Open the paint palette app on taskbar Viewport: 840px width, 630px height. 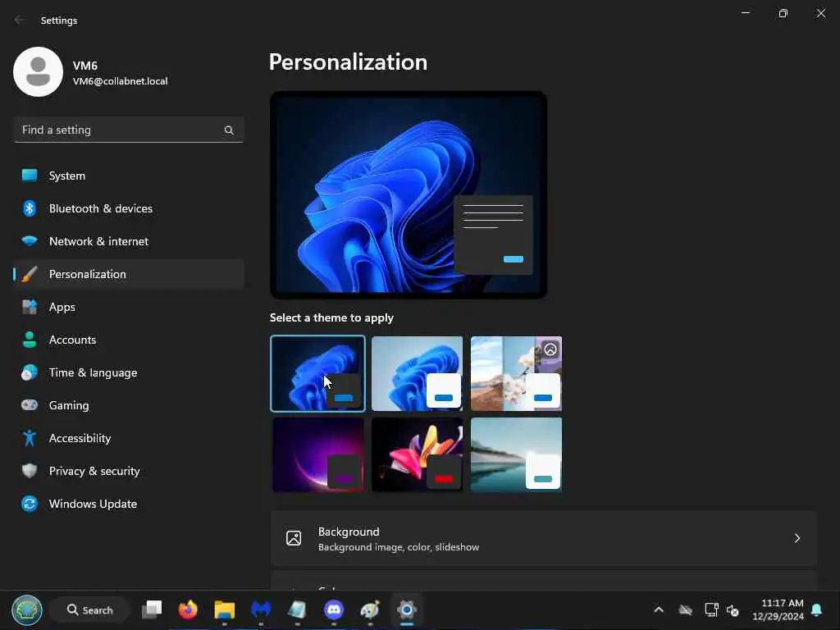pos(370,609)
